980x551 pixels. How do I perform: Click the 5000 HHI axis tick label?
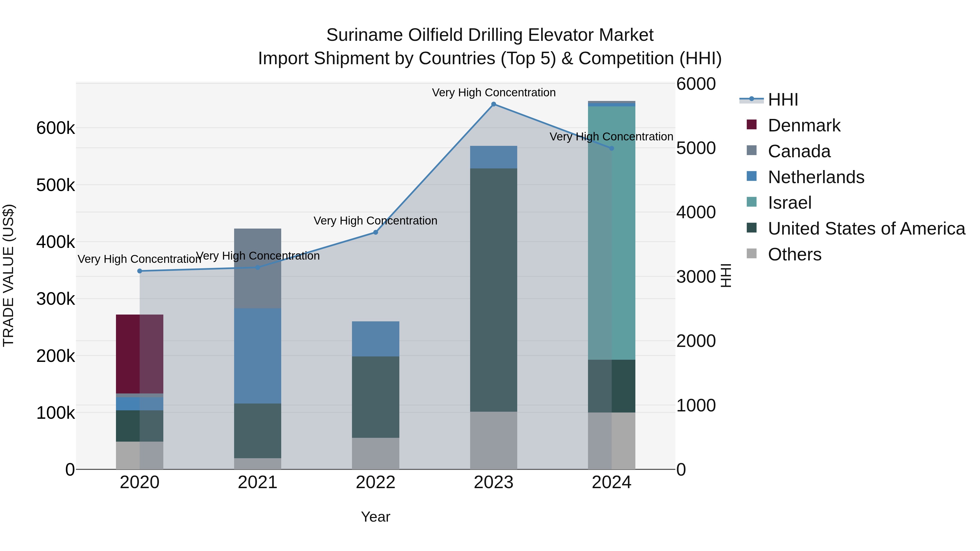(696, 148)
